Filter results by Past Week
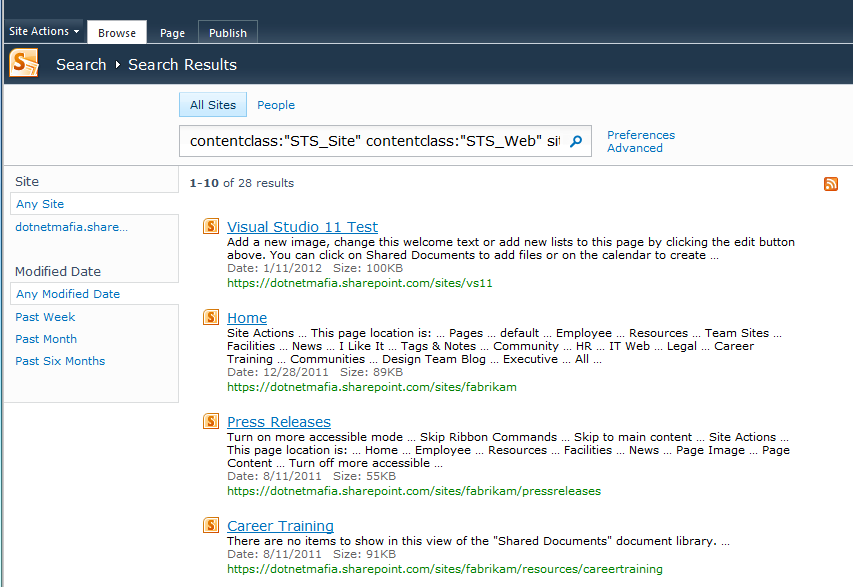The image size is (853, 587). coord(45,317)
